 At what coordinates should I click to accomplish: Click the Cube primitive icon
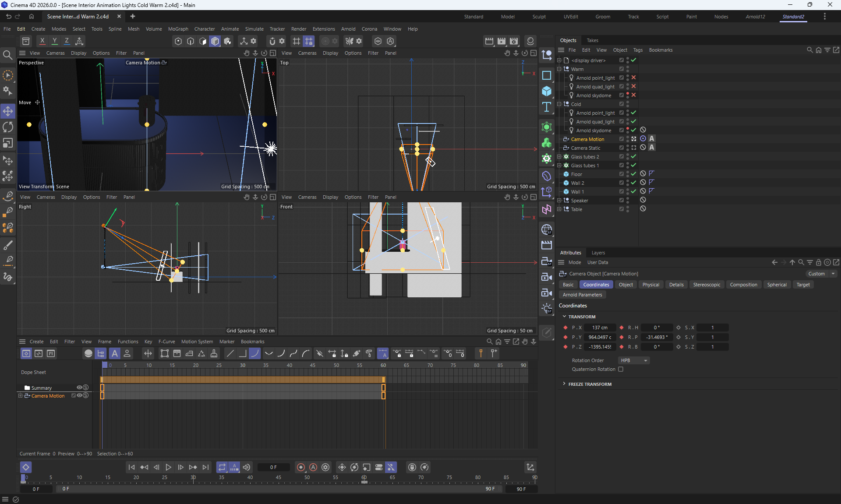(x=546, y=91)
